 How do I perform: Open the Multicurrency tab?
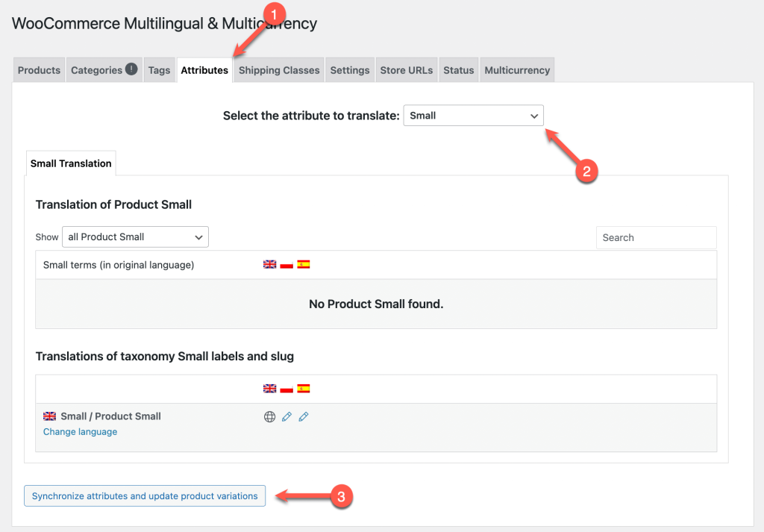point(517,70)
